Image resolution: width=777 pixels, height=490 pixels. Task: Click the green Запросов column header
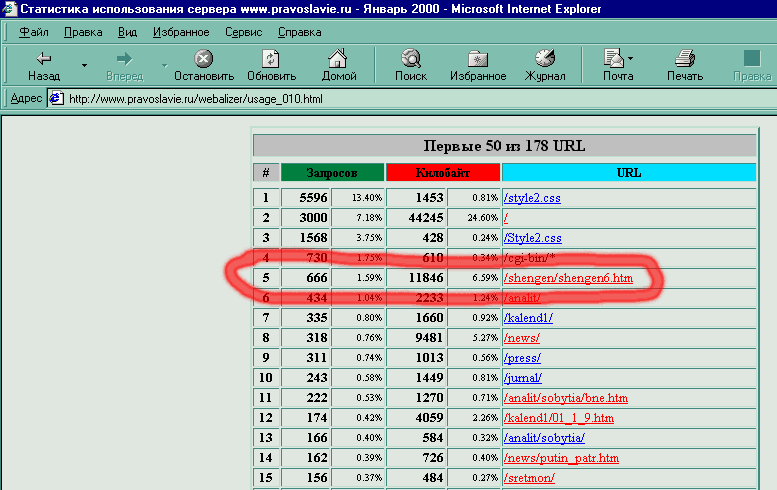pyautogui.click(x=331, y=172)
